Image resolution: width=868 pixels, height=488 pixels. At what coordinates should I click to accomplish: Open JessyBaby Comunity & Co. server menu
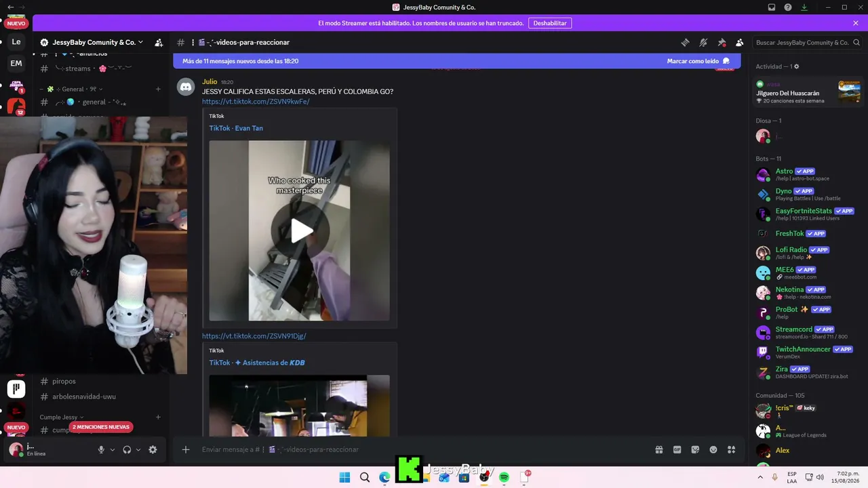click(x=92, y=43)
